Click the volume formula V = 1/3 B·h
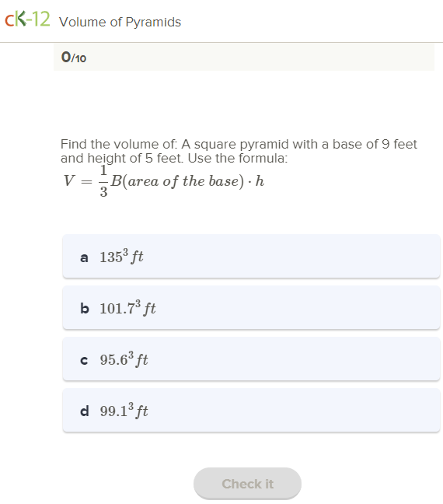Viewport: 443px width, 504px height. tap(164, 181)
